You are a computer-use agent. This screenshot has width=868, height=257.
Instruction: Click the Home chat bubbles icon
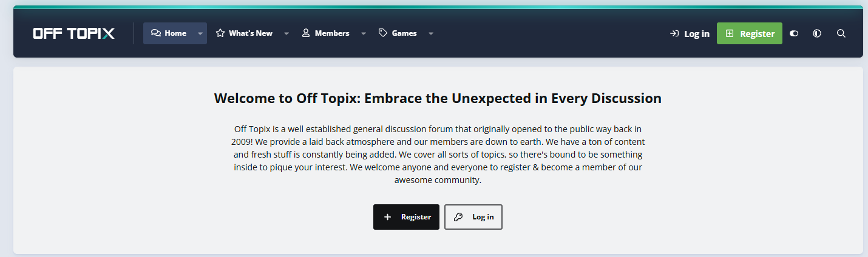[156, 33]
